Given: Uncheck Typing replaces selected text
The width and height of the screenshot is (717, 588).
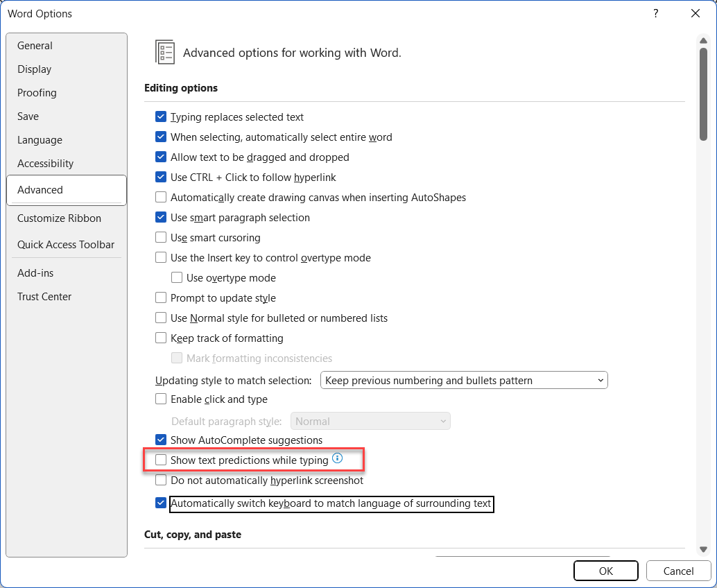Looking at the screenshot, I should coord(160,117).
